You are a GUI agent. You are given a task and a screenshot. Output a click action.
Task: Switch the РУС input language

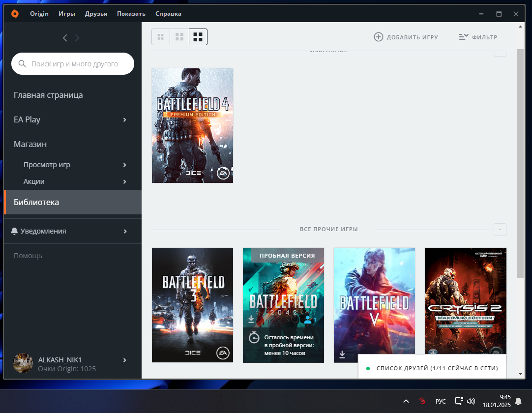441,402
